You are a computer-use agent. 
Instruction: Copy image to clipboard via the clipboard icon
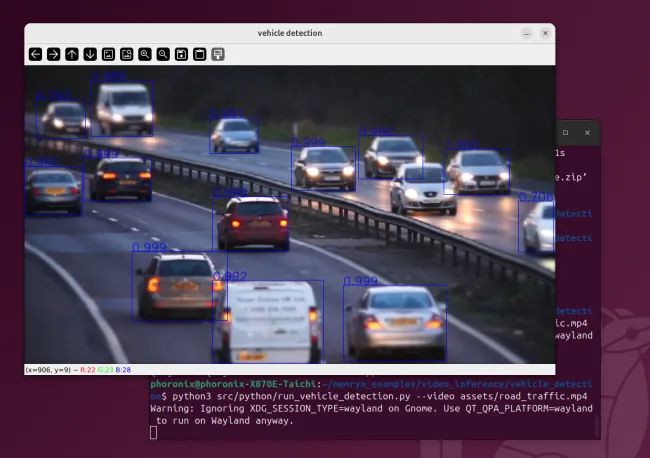click(x=199, y=54)
